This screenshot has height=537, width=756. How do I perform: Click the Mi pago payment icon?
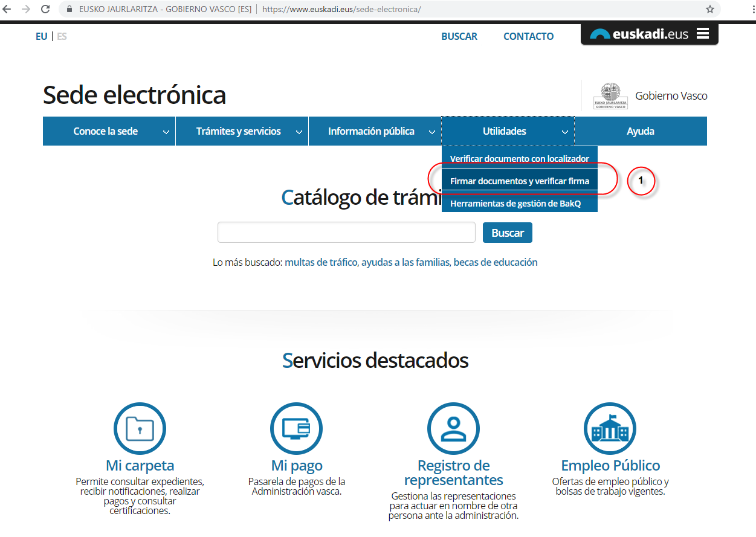[296, 428]
